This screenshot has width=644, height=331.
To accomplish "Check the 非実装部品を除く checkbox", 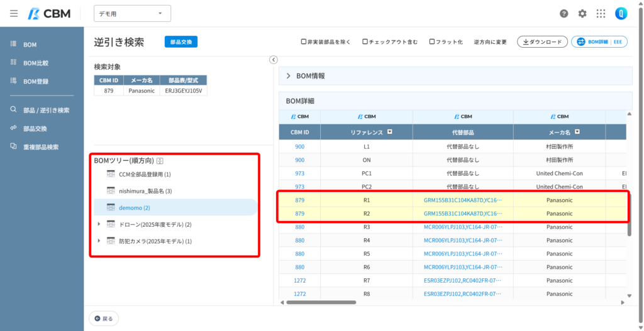I will [x=304, y=42].
